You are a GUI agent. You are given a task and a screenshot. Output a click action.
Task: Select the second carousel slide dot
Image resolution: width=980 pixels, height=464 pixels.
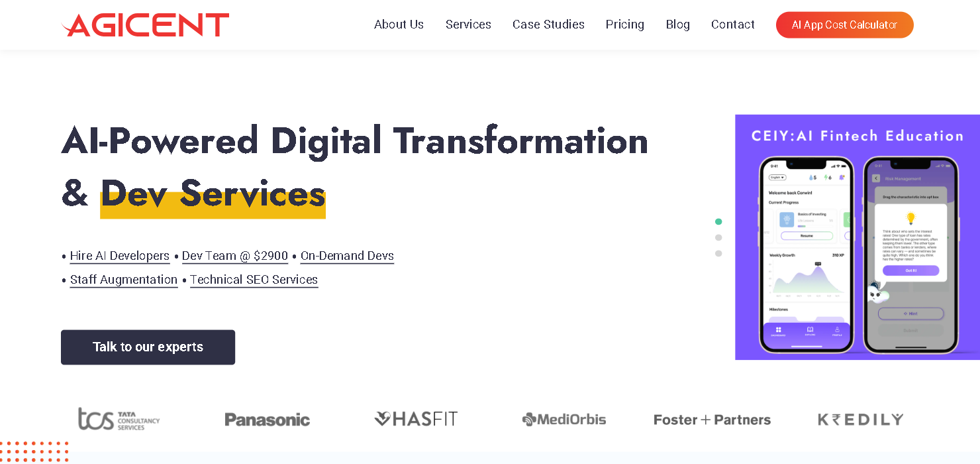pos(718,237)
